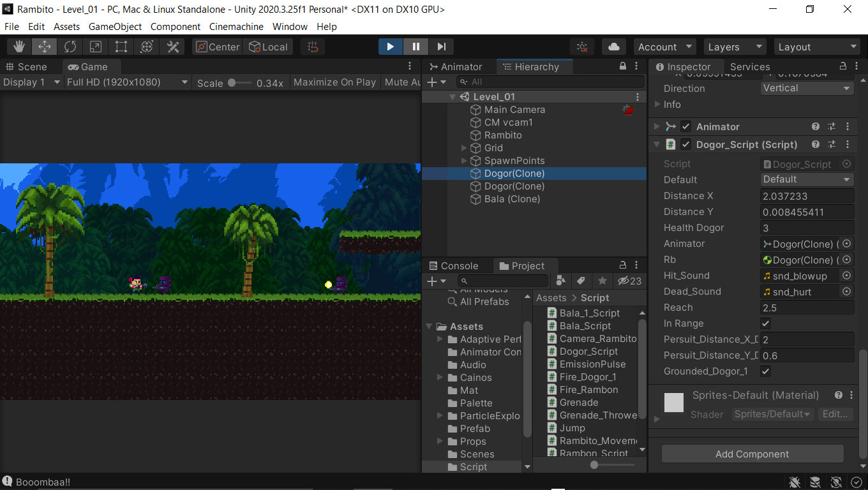Open Dogor_Script more options menu

point(848,145)
